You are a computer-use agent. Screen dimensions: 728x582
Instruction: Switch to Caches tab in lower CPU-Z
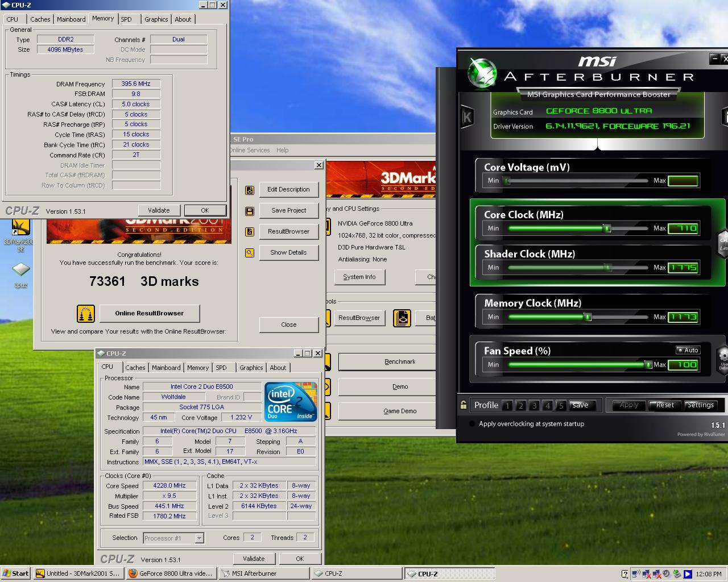(x=135, y=368)
